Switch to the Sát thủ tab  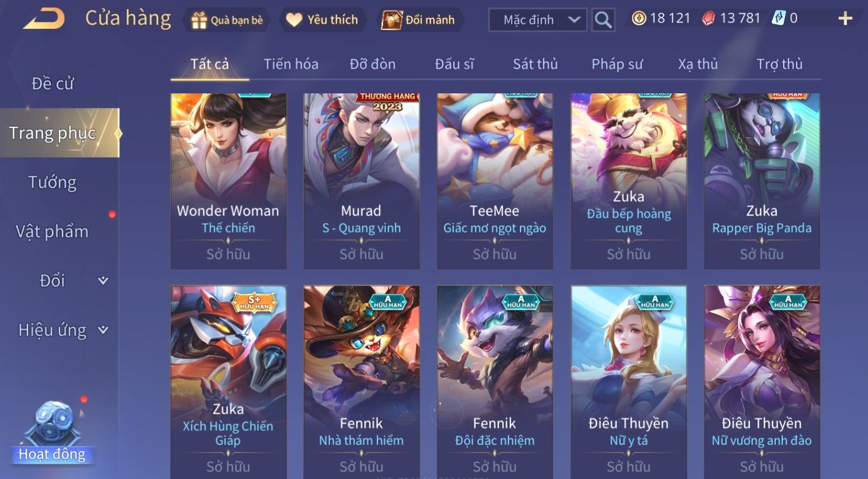click(x=535, y=64)
